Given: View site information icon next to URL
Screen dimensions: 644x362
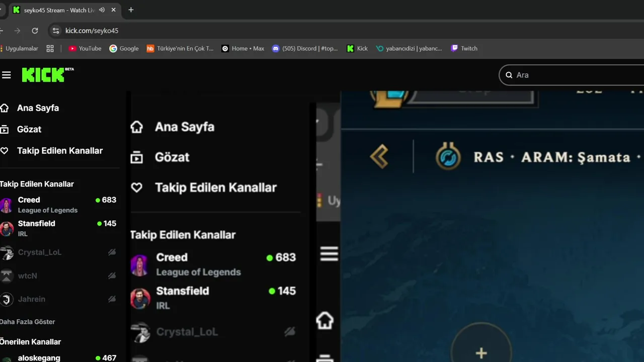Looking at the screenshot, I should (56, 31).
